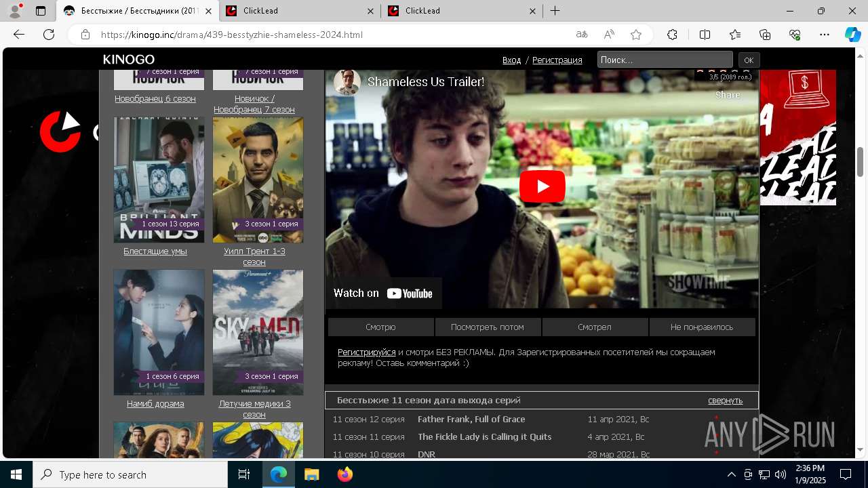Reload the page with the Refresh icon
Screen dimensions: 868x488
pyautogui.click(x=49, y=35)
